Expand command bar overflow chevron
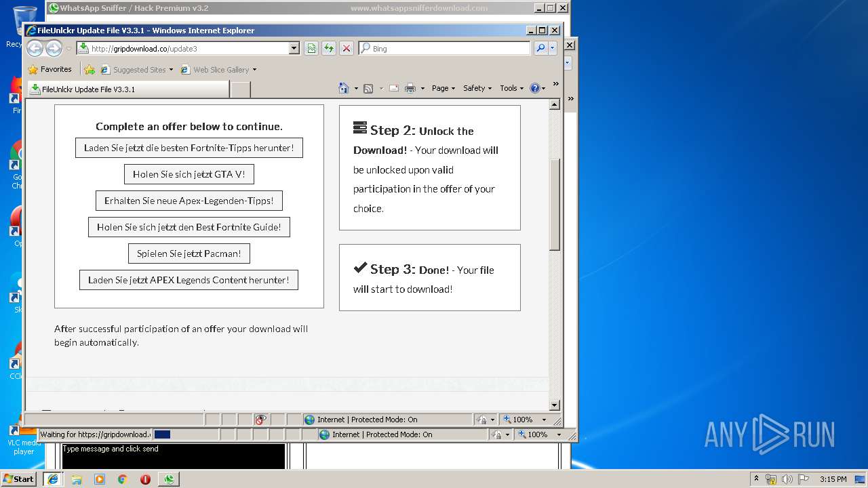The width and height of the screenshot is (868, 488). [x=555, y=84]
